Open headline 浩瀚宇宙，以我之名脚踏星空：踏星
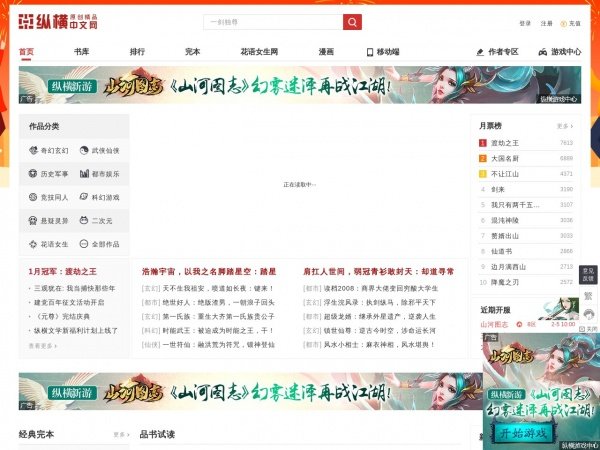The image size is (600, 450). [209, 272]
